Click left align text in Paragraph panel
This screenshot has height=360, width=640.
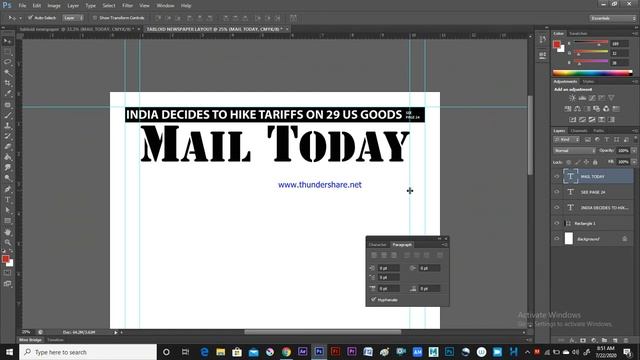click(x=374, y=255)
